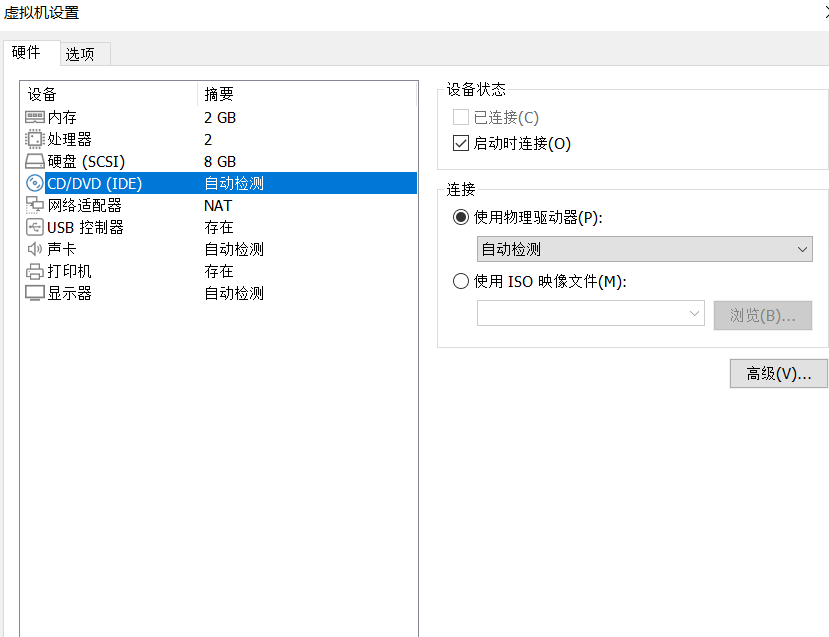Select the 显示器 display icon
Image resolution: width=829 pixels, height=637 pixels.
(36, 293)
